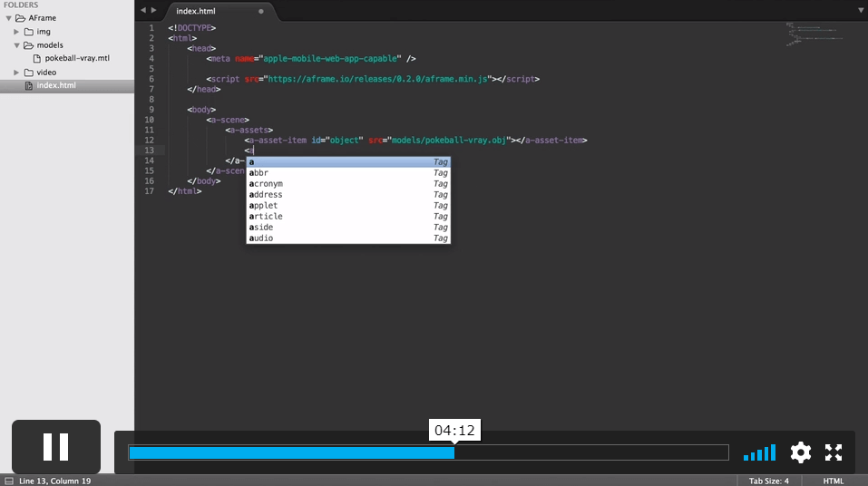Expand the video folder
Screen dimensions: 868x486
[16, 73]
